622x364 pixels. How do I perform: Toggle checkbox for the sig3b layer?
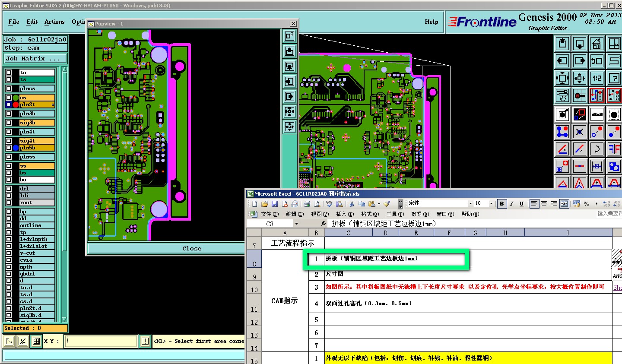click(x=9, y=123)
